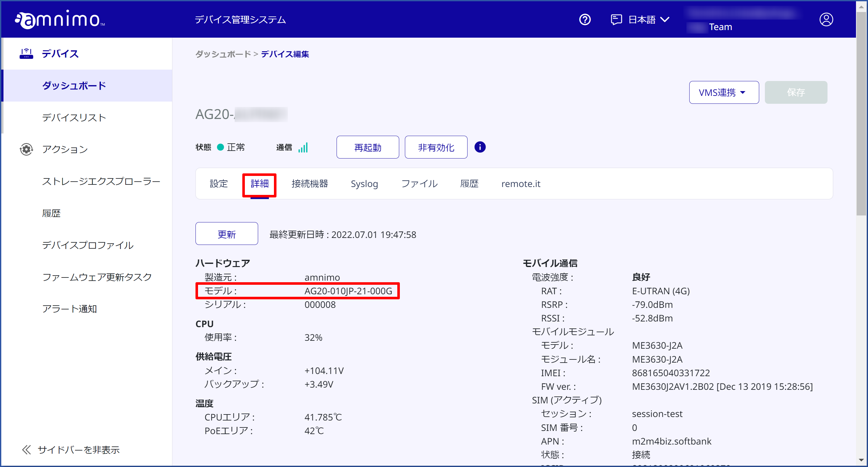
Task: Click the amnimo logo
Action: tap(60, 20)
